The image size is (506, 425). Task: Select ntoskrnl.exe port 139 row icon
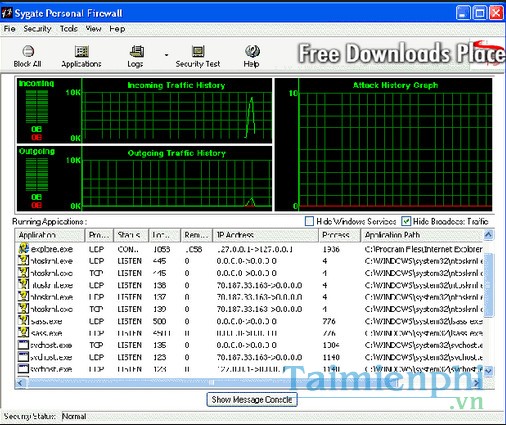pyautogui.click(x=23, y=309)
